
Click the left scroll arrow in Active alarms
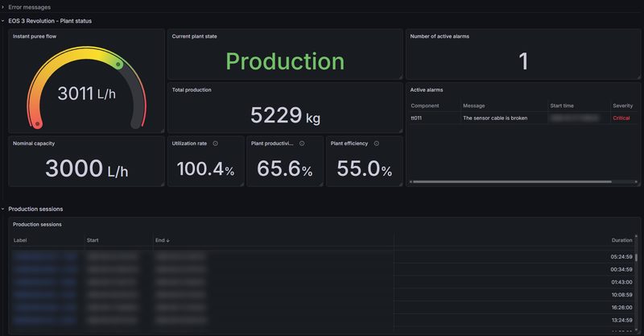pos(411,182)
